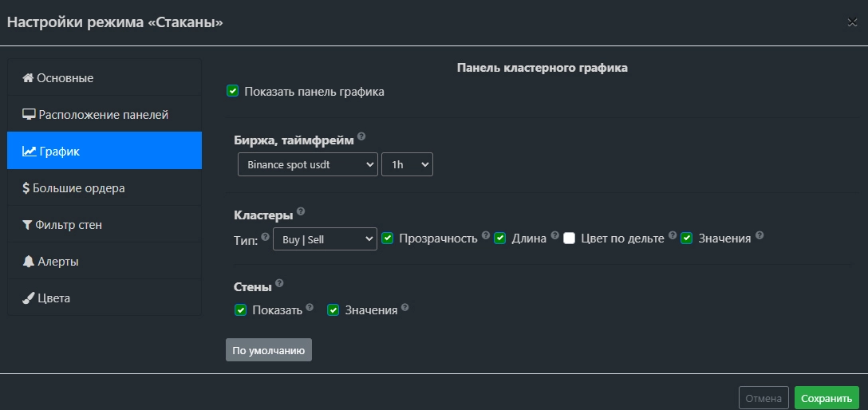Click help icon after Прозрачность
The width and height of the screenshot is (868, 410).
pos(486,235)
